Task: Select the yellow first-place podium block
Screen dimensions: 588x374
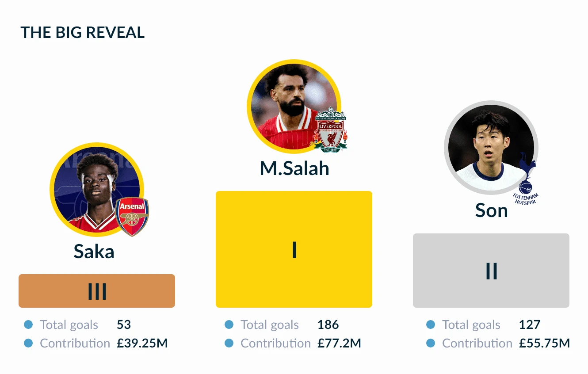Action: [294, 249]
